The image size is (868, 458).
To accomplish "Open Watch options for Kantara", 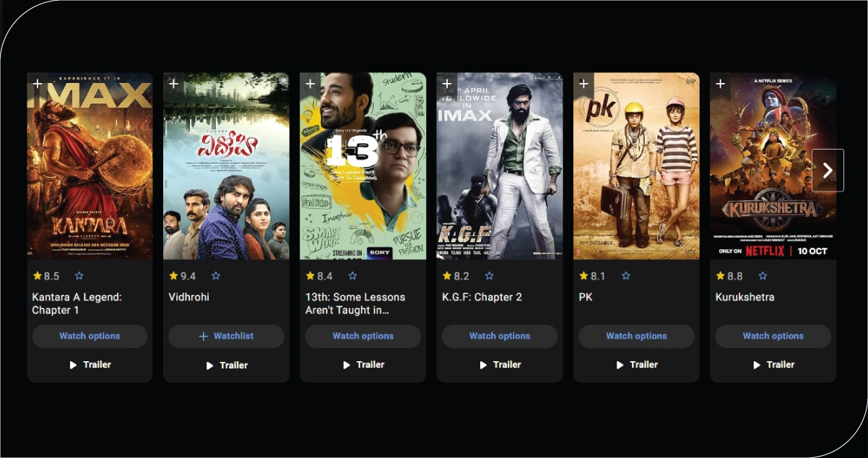I will click(x=90, y=336).
